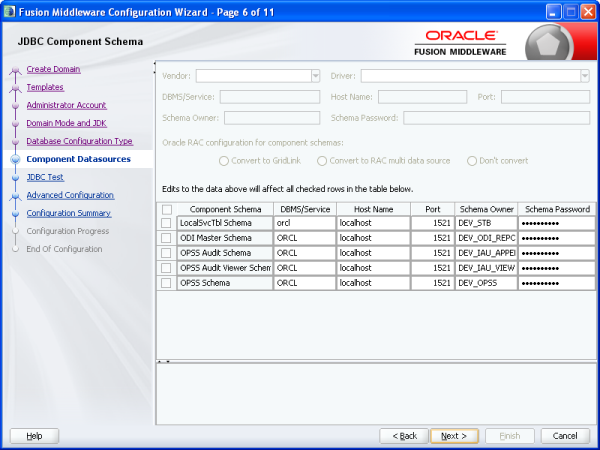The height and width of the screenshot is (450, 600).
Task: Click the JDBC Test step bullet icon
Action: [x=15, y=178]
